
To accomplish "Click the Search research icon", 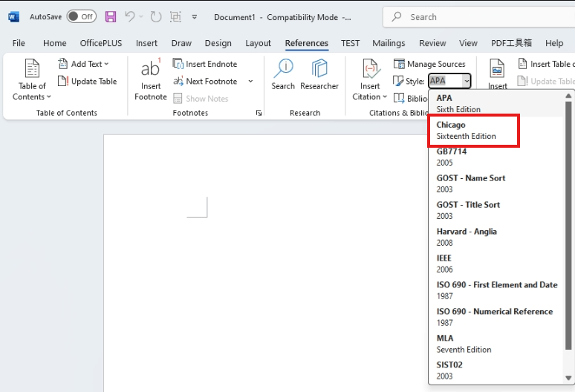I will pos(283,75).
